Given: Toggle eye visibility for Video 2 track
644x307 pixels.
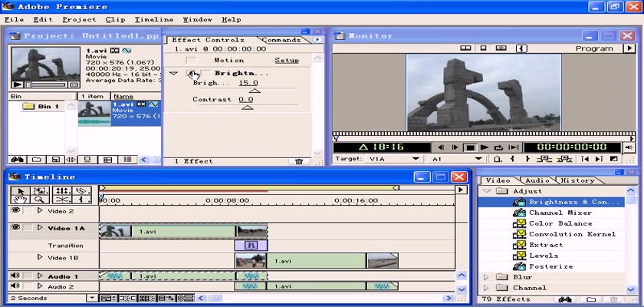Looking at the screenshot, I should click(x=15, y=210).
